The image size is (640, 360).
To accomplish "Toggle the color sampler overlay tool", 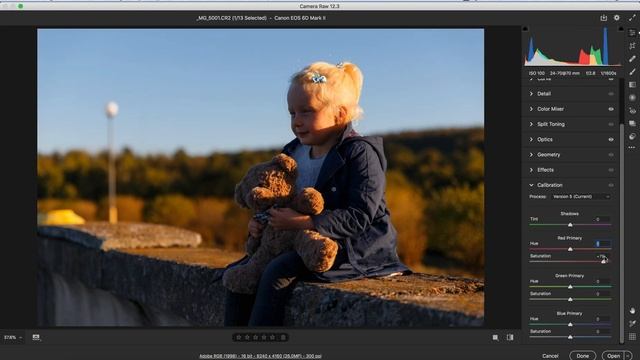I will 632,324.
